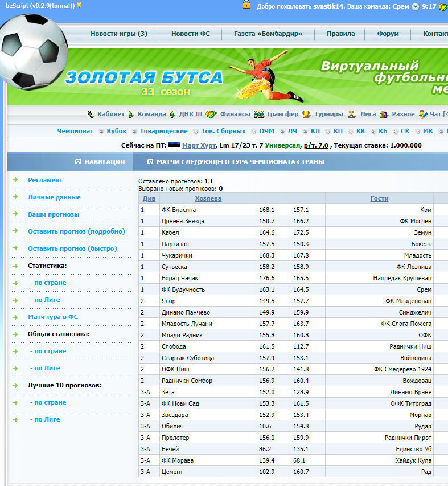Open the Правила tab
This screenshot has height=486, width=448.
[341, 34]
